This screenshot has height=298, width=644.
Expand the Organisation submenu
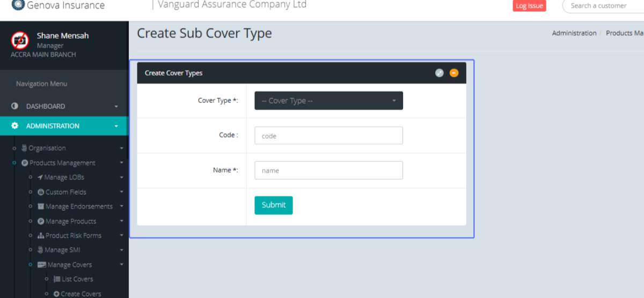point(121,148)
